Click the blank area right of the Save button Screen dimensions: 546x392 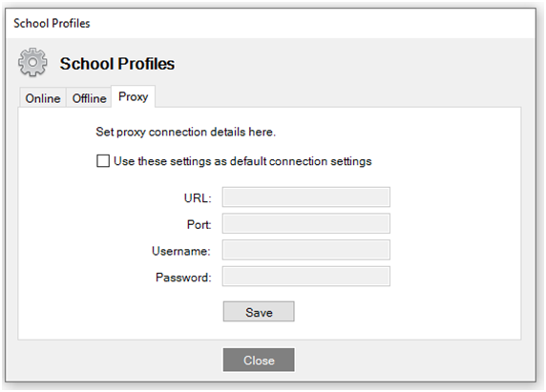click(408, 312)
